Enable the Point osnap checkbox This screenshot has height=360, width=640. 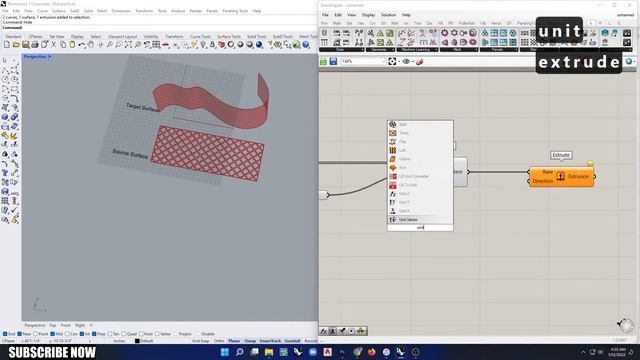tap(35, 334)
